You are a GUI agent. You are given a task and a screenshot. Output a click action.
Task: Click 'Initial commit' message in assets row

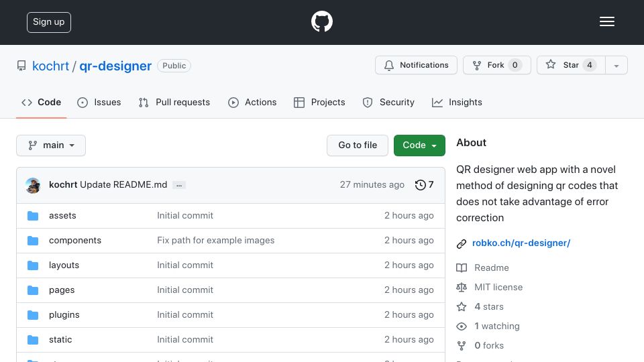click(x=185, y=215)
